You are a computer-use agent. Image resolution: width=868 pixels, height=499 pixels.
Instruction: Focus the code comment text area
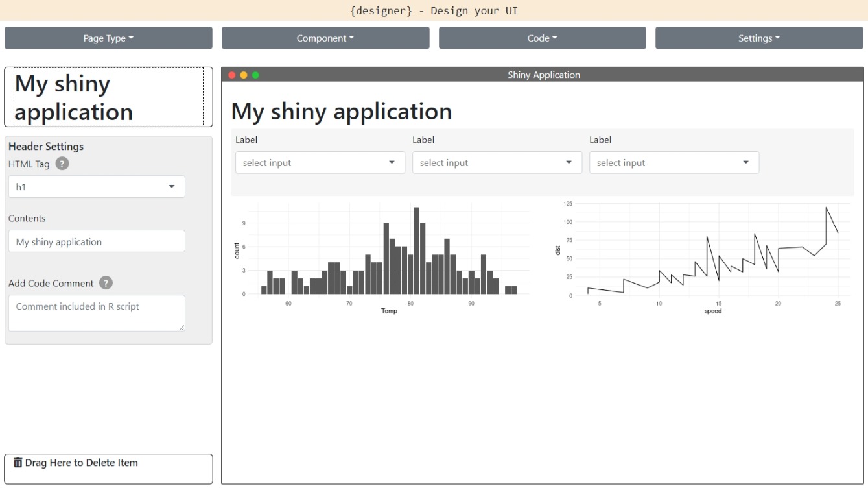(97, 313)
